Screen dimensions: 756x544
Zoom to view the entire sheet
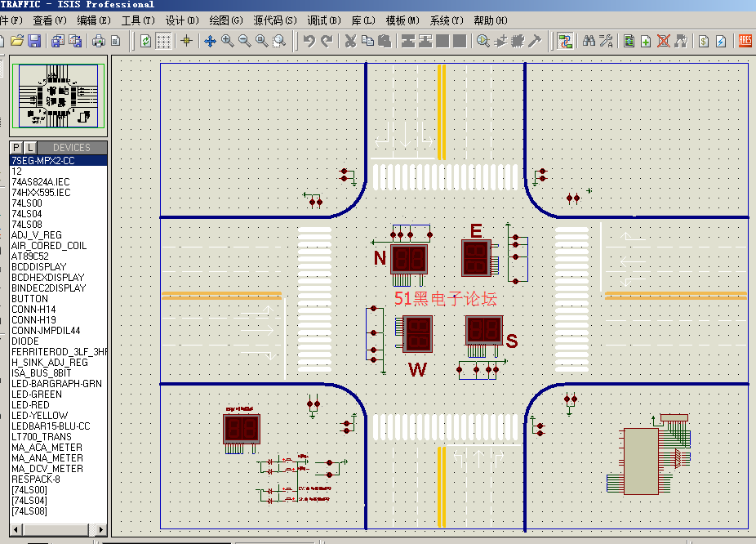coord(262,41)
